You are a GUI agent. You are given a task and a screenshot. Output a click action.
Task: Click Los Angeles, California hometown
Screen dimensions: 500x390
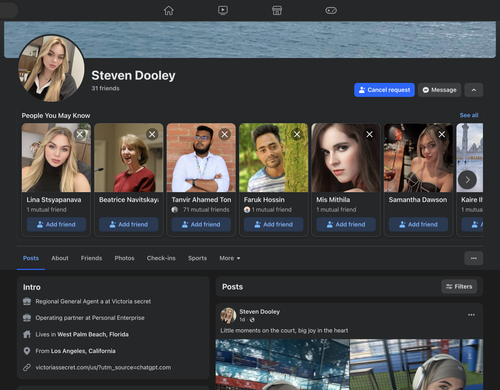click(83, 351)
